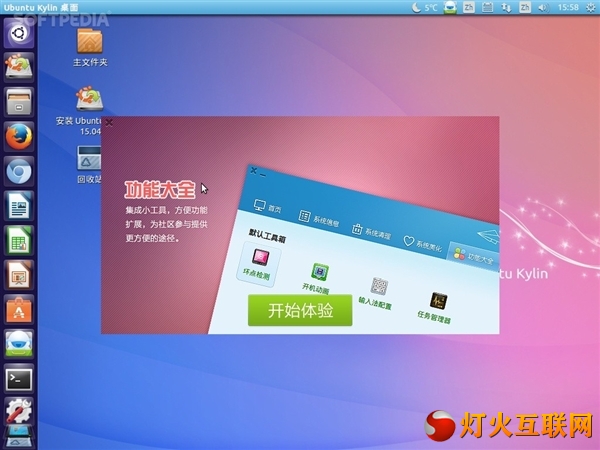The image size is (600, 450).
Task: Open LibreOffice Calc spreadsheet
Action: pyautogui.click(x=19, y=240)
